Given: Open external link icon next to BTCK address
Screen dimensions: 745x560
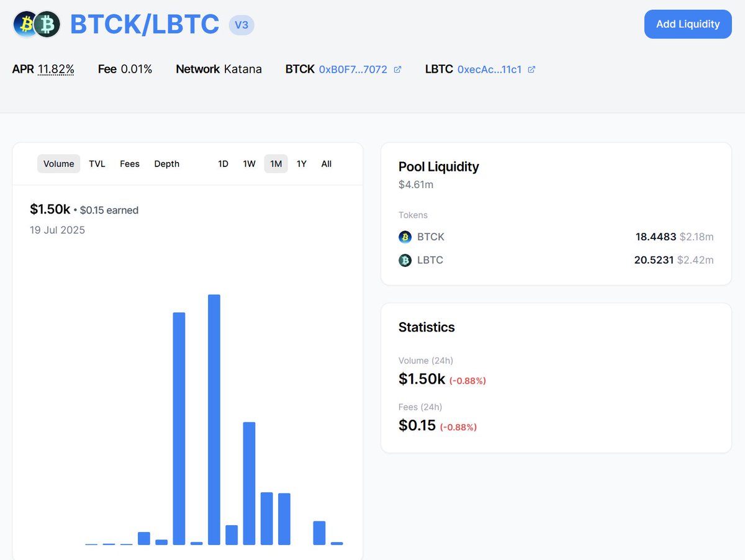Looking at the screenshot, I should pos(398,70).
